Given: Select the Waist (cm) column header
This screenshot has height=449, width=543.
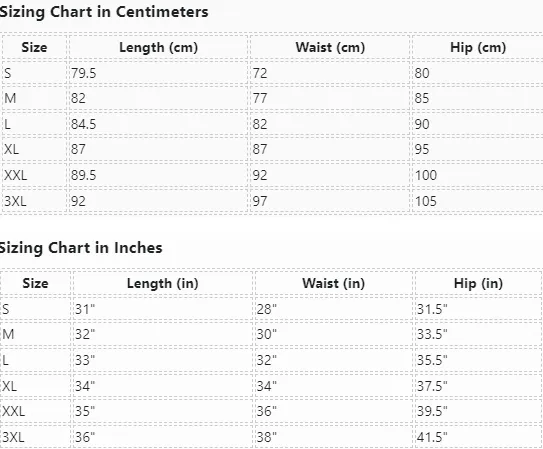Looking at the screenshot, I should tap(330, 47).
